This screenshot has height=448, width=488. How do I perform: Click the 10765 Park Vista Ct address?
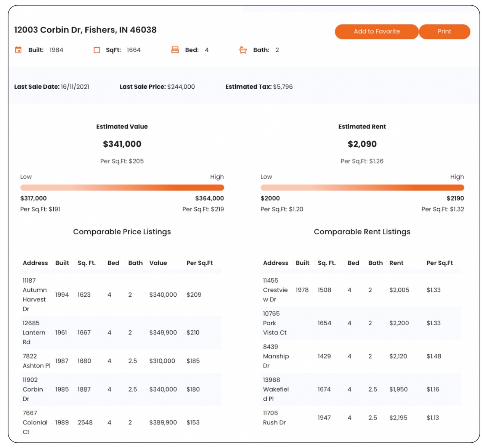275,323
